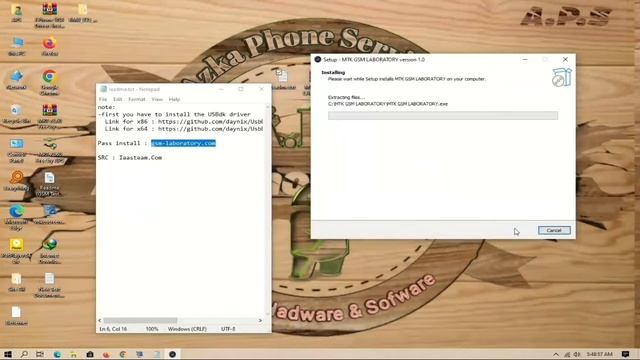The height and width of the screenshot is (360, 640).
Task: Close the Setup installer window
Action: click(x=565, y=60)
